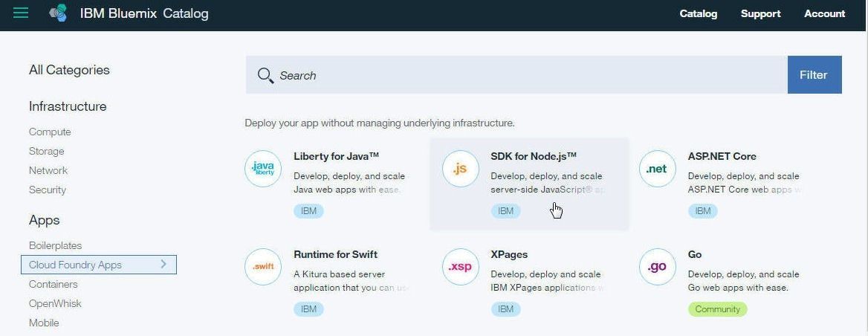Open XPages title

point(509,255)
